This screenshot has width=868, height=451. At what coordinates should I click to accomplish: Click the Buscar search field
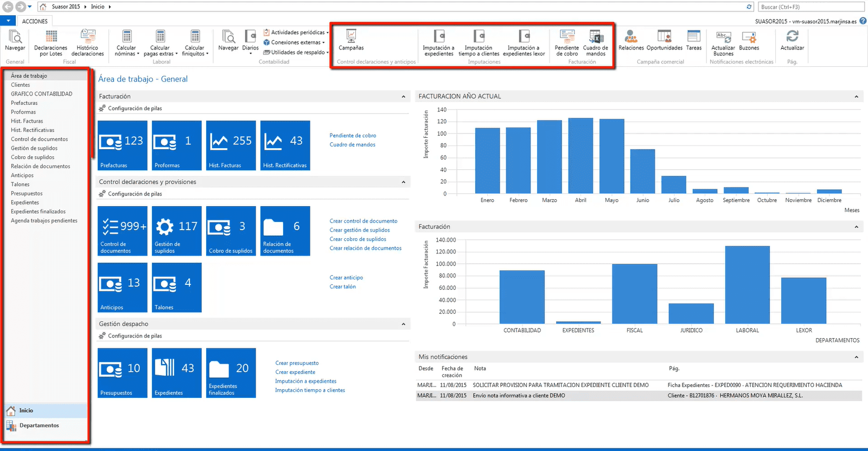(x=810, y=7)
